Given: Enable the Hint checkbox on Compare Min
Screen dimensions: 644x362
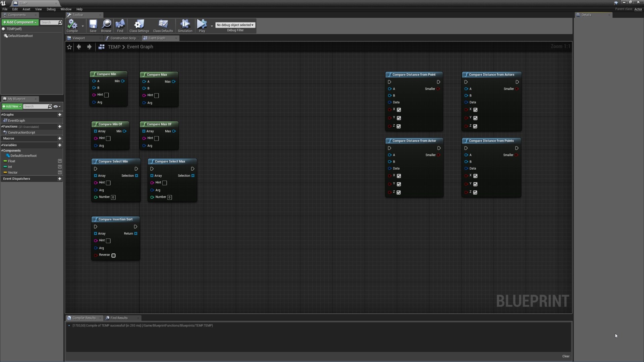Looking at the screenshot, I should click(106, 95).
